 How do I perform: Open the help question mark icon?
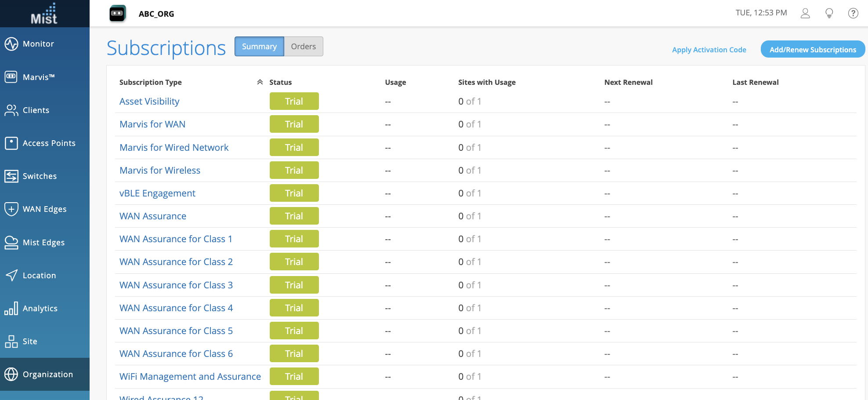[x=853, y=13]
